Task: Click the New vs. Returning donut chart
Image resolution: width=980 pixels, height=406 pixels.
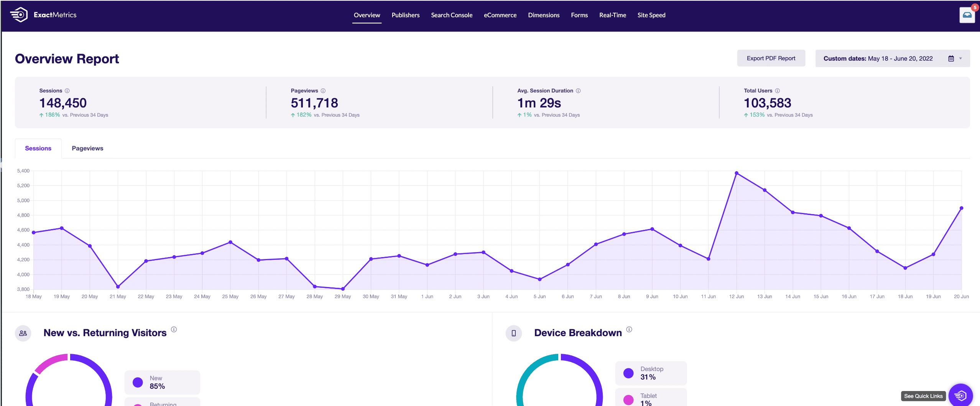Action: (x=69, y=380)
